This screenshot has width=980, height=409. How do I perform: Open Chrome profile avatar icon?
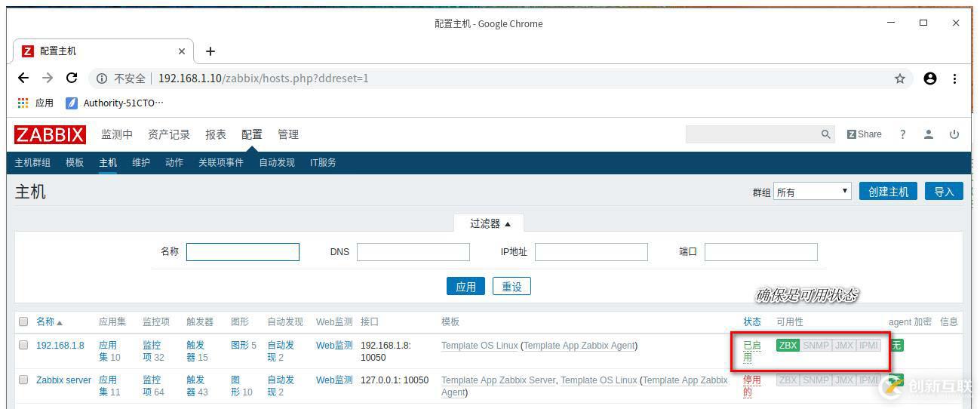pos(930,78)
